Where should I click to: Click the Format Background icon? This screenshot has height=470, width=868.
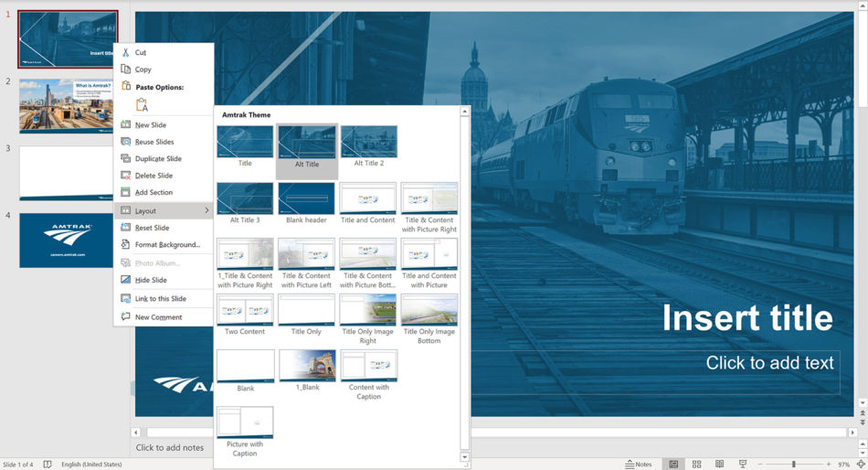126,244
